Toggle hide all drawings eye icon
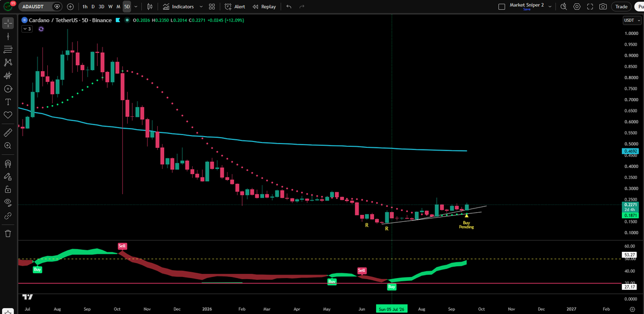Image resolution: width=644 pixels, height=314 pixels. pos(8,202)
